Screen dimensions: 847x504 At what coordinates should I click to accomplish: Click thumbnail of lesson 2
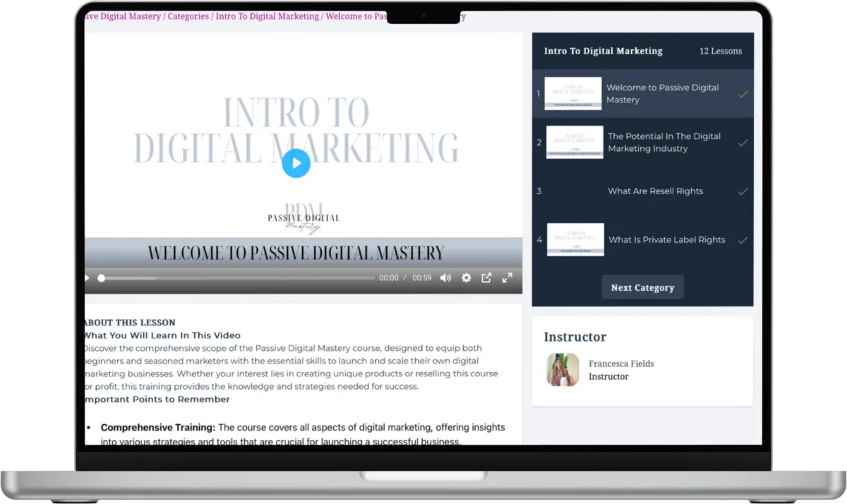pos(575,143)
